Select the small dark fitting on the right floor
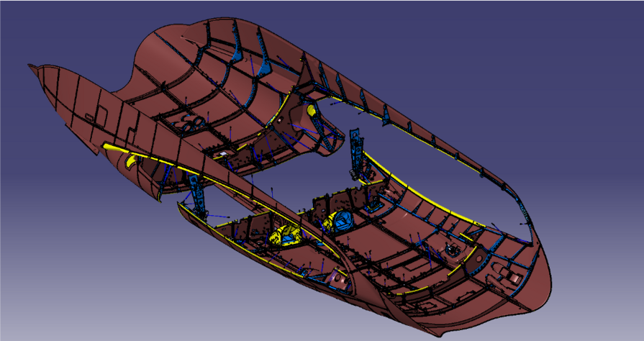Viewport: 644px width, 341px height. [453, 250]
